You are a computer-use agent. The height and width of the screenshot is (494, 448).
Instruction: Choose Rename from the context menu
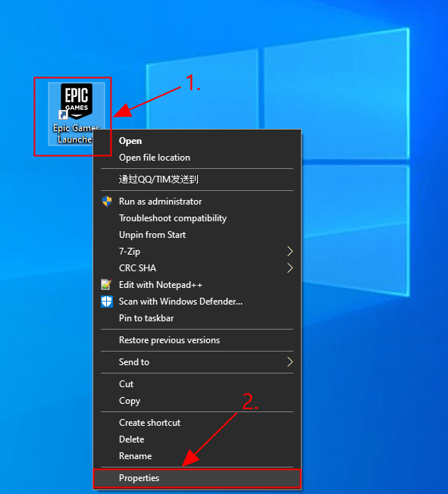(197, 456)
